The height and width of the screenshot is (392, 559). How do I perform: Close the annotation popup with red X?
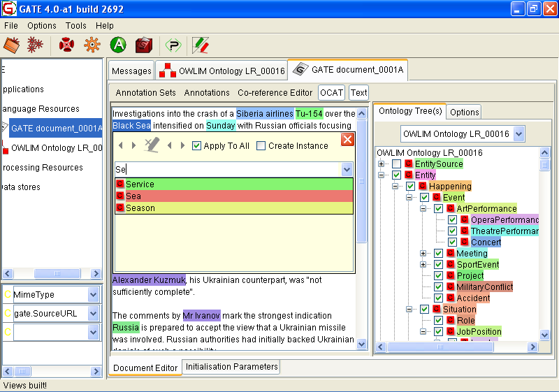point(347,140)
